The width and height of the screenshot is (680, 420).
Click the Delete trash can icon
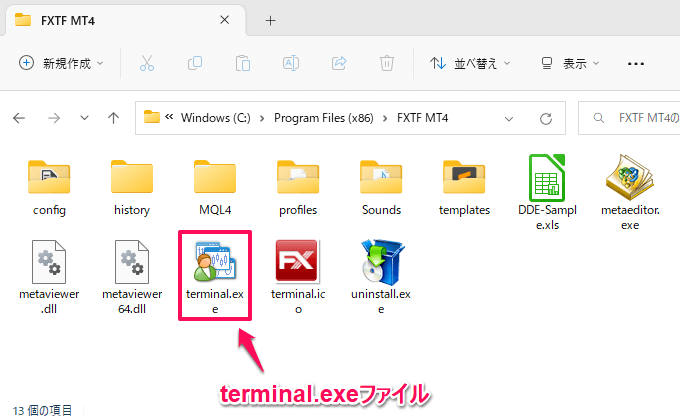[x=387, y=63]
